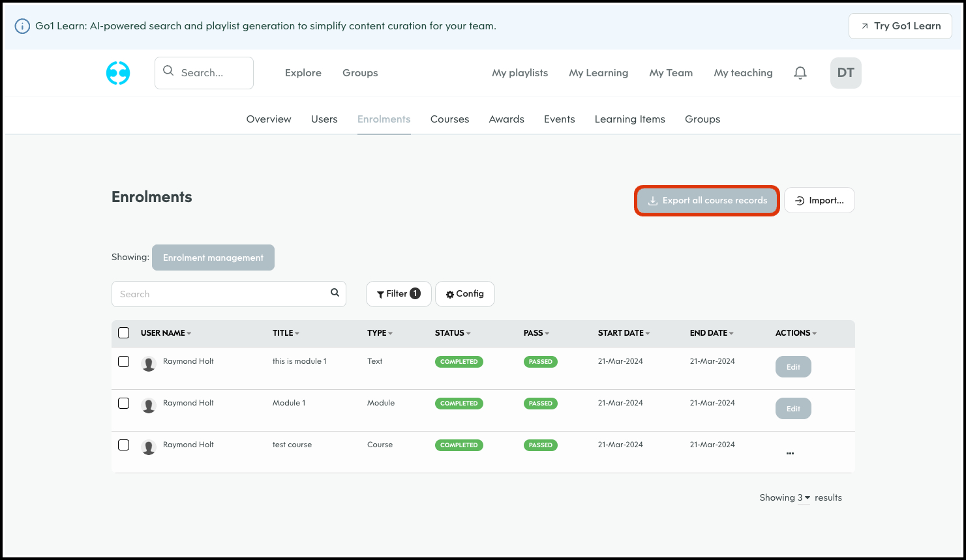The width and height of the screenshot is (966, 560).
Task: Open Config gear settings
Action: [464, 294]
